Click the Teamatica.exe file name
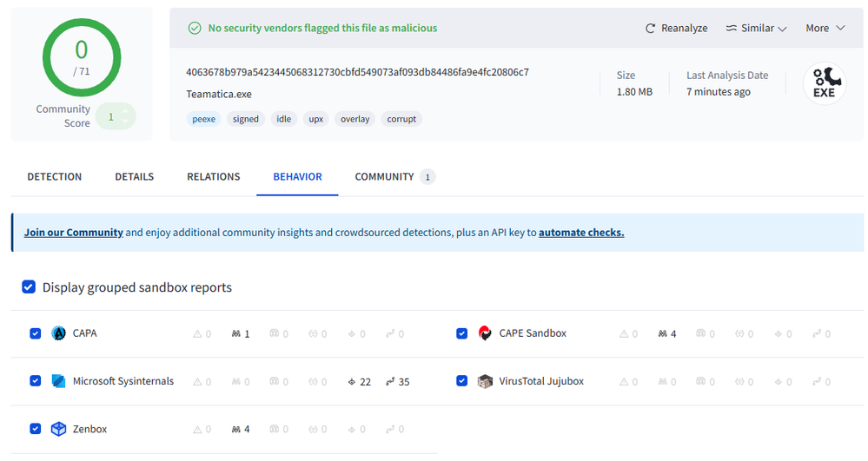 [219, 94]
